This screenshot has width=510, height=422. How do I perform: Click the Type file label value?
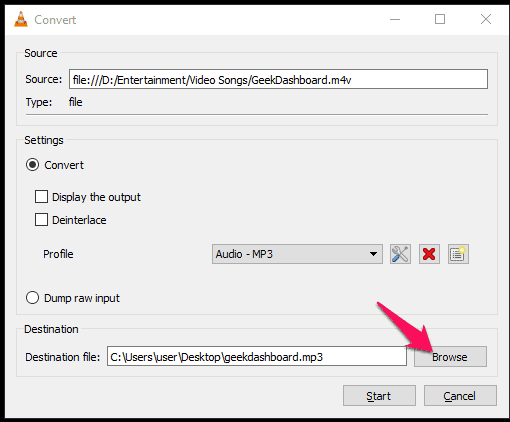75,102
